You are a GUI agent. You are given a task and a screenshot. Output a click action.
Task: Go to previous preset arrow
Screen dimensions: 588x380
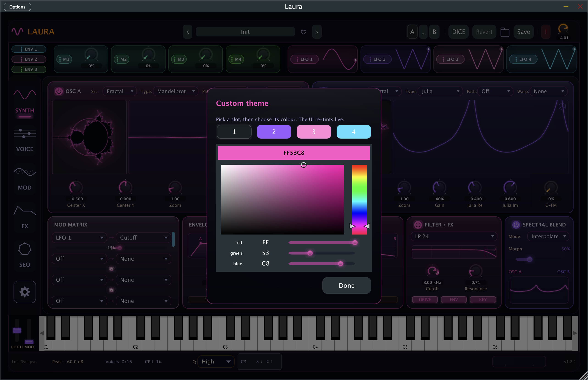pos(188,32)
